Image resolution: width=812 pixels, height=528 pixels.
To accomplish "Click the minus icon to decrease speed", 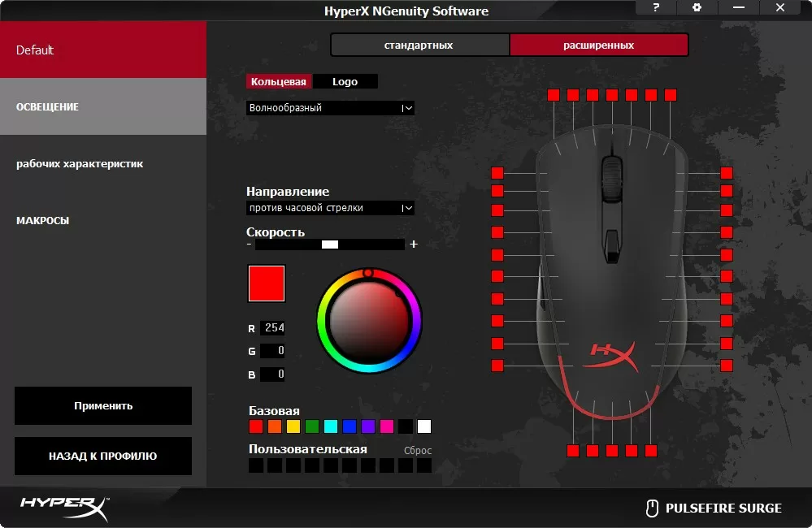I will click(x=249, y=244).
